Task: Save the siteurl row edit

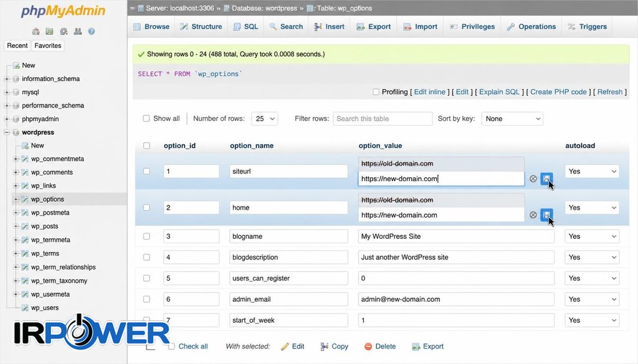Action: pyautogui.click(x=546, y=179)
